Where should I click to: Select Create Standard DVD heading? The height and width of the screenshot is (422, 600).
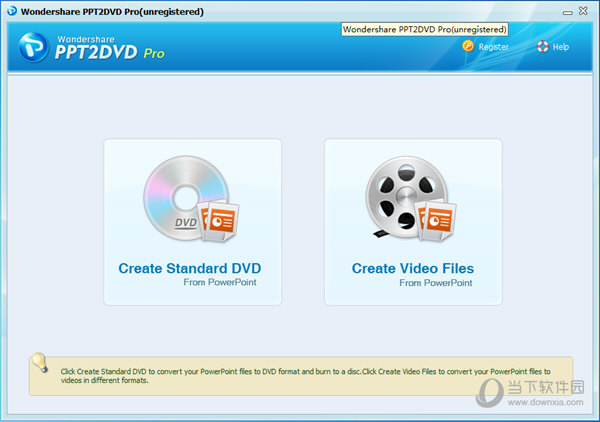tap(190, 268)
